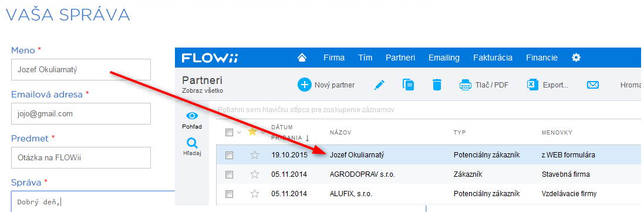The width and height of the screenshot is (644, 212).
Task: Click the copy partner icon
Action: pyautogui.click(x=408, y=85)
